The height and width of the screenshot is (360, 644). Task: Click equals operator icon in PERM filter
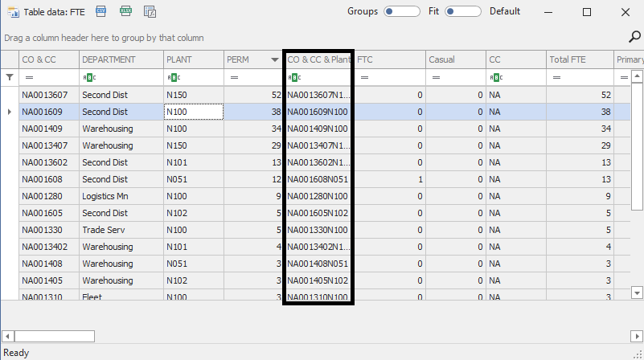(x=232, y=77)
